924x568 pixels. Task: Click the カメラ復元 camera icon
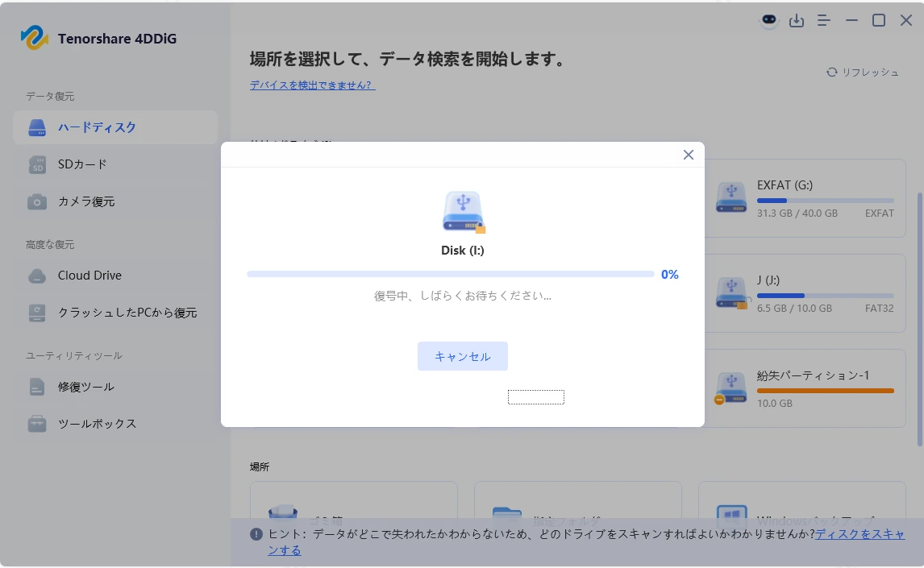(x=37, y=201)
